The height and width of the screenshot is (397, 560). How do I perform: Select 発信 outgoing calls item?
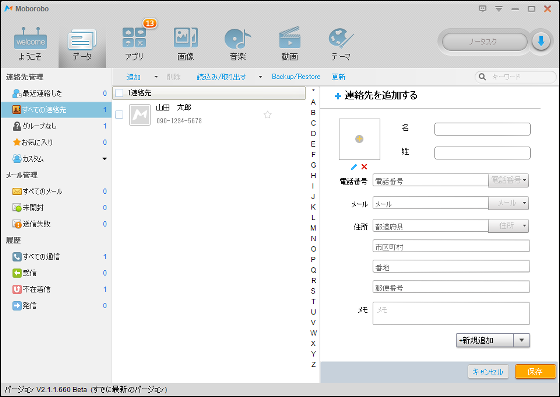tap(56, 306)
